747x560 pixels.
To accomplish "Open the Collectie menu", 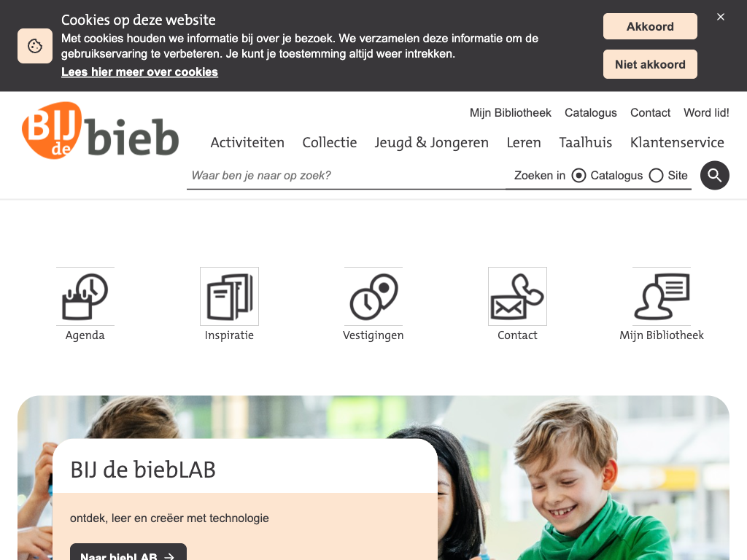I will click(330, 142).
